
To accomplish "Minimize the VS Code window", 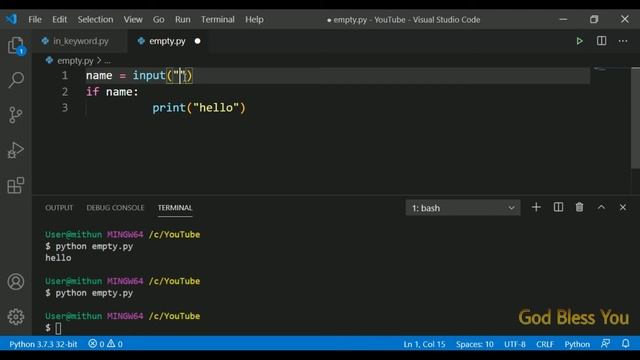I will [x=563, y=19].
